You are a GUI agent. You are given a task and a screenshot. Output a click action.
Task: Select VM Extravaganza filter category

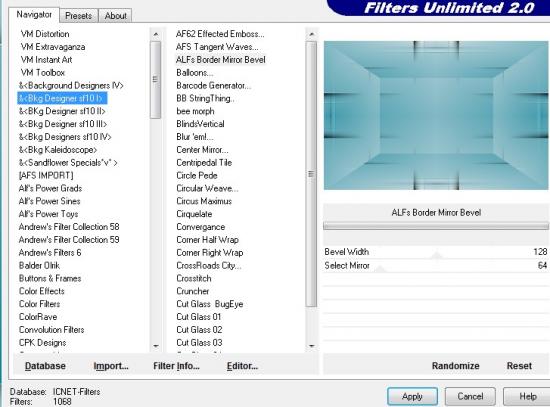point(53,47)
